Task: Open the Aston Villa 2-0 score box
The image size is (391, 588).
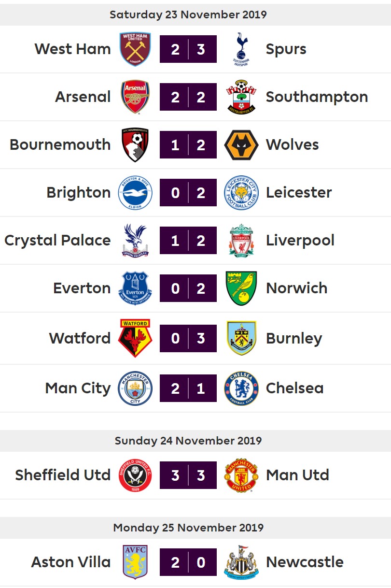Action: pos(188,562)
